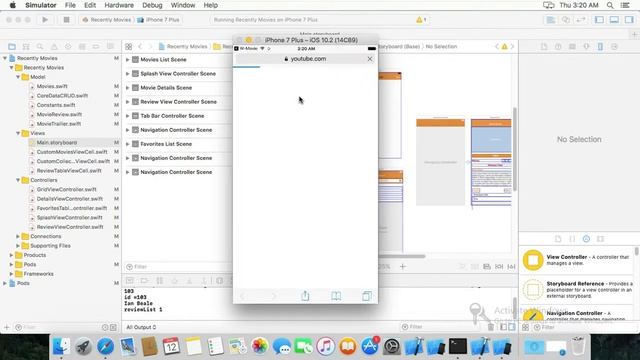Expand the Favorites List Scene
Screen dimensions: 640x360
pos(127,144)
